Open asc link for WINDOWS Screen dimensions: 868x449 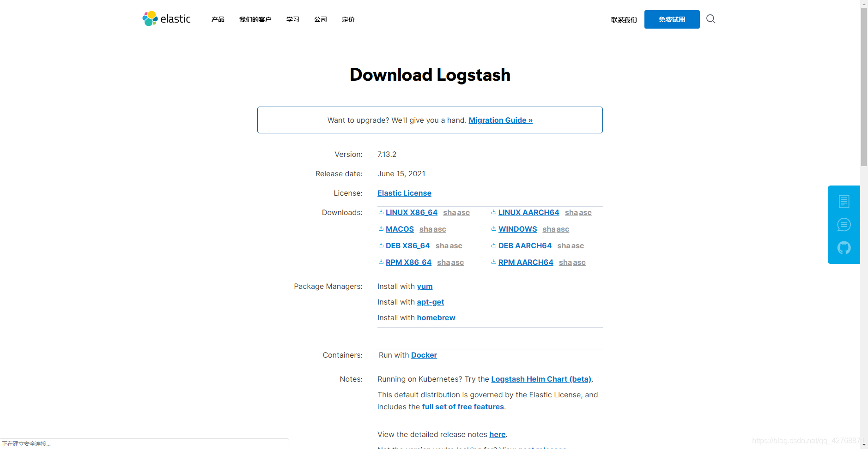pyautogui.click(x=563, y=229)
